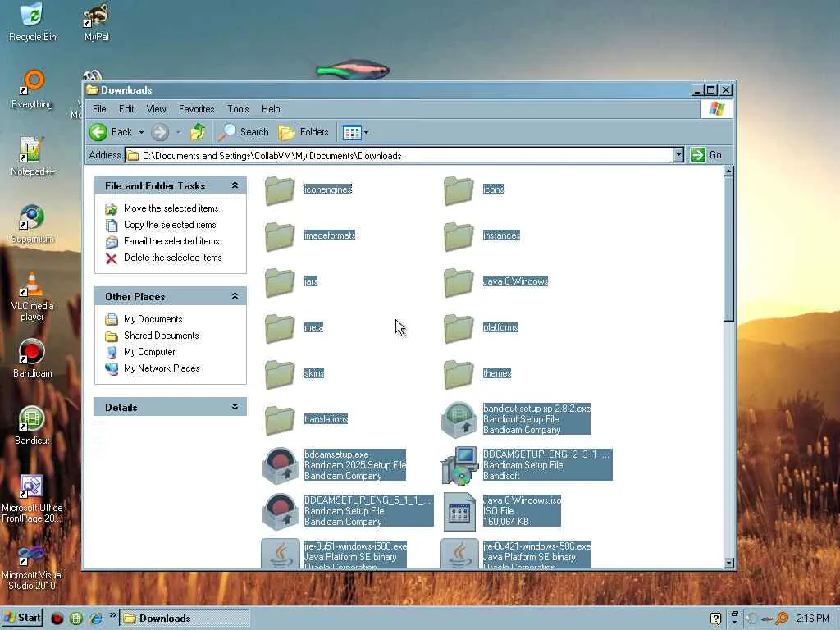Click the system tray clock
This screenshot has width=840, height=630.
click(x=812, y=619)
